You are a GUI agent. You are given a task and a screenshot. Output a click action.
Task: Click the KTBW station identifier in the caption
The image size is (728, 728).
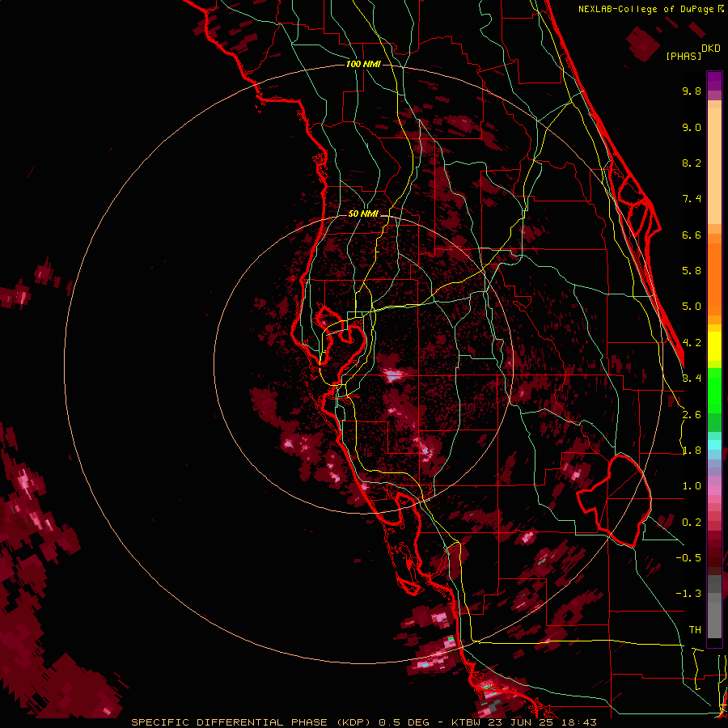(x=464, y=722)
